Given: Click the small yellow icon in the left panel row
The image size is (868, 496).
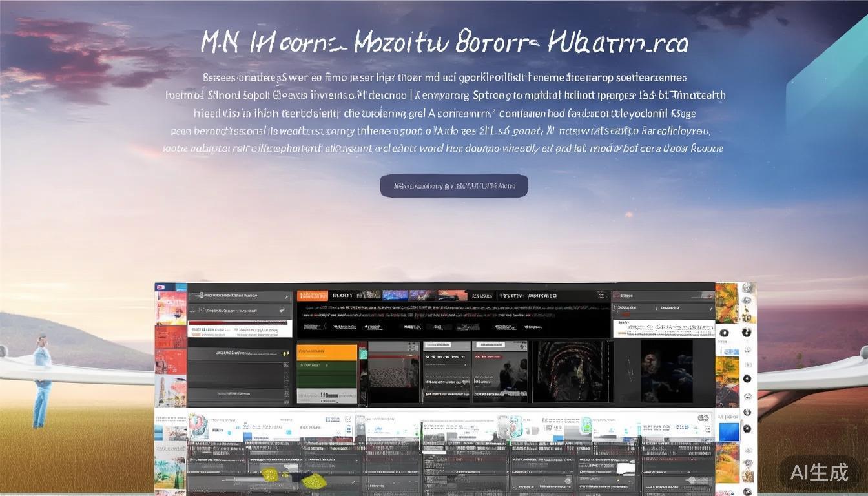Looking at the screenshot, I should coord(285,353).
